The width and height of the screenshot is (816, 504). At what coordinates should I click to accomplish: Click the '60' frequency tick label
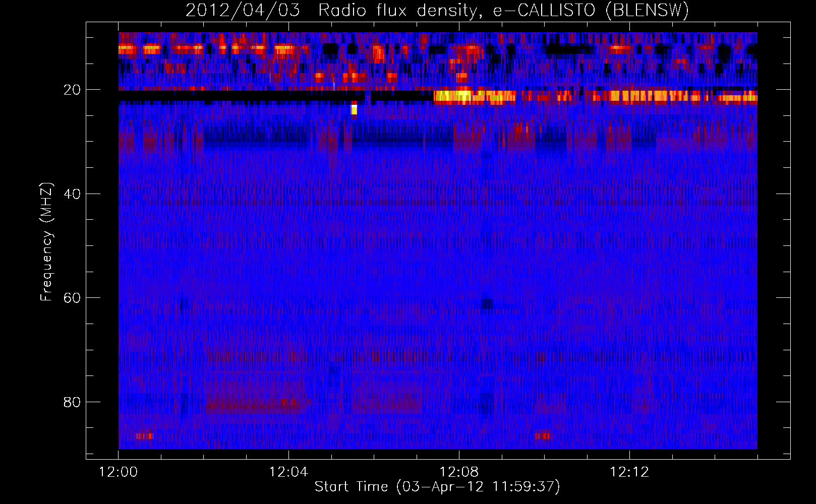73,298
